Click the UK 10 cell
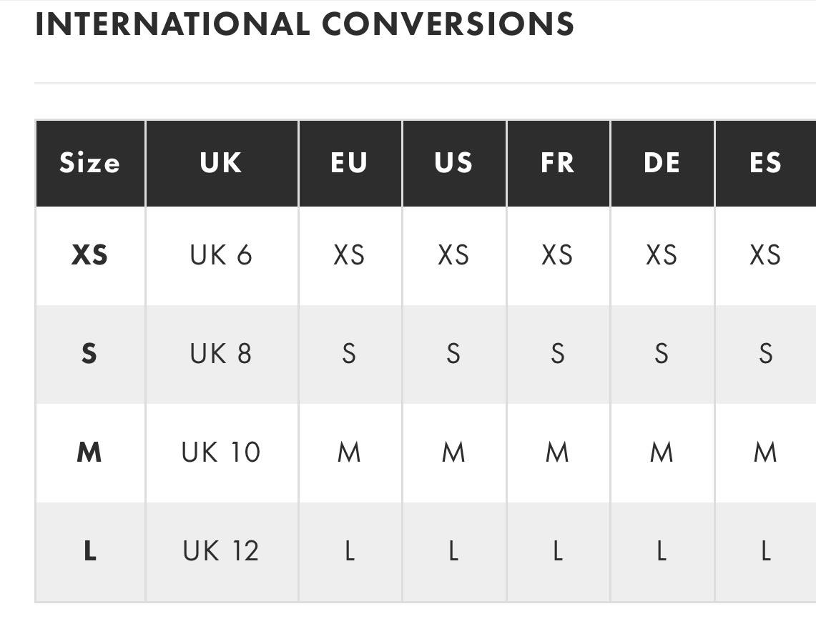This screenshot has height=644, width=816. pos(221,452)
